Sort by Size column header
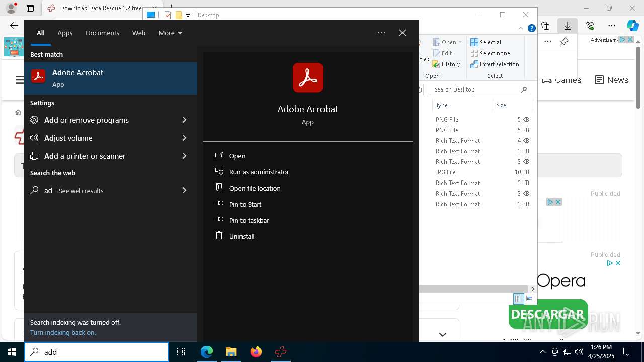644x362 pixels. (512, 105)
